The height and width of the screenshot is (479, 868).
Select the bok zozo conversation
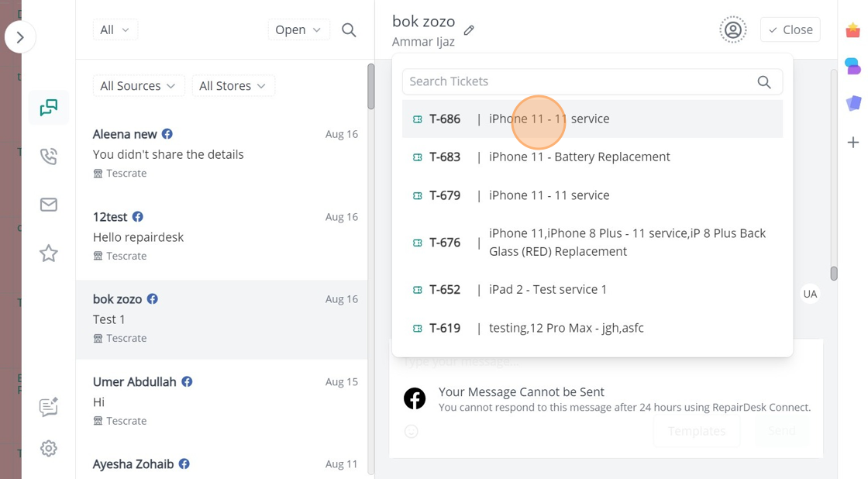point(222,319)
